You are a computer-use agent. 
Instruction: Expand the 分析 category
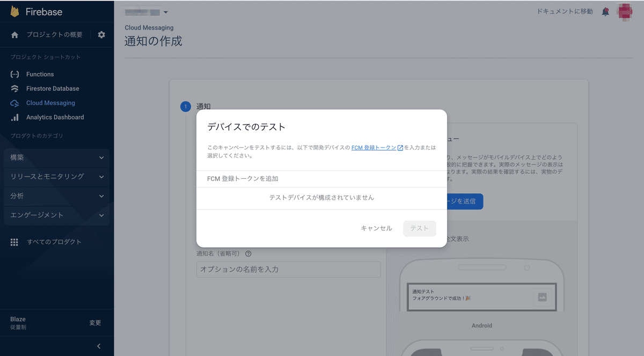tap(57, 196)
